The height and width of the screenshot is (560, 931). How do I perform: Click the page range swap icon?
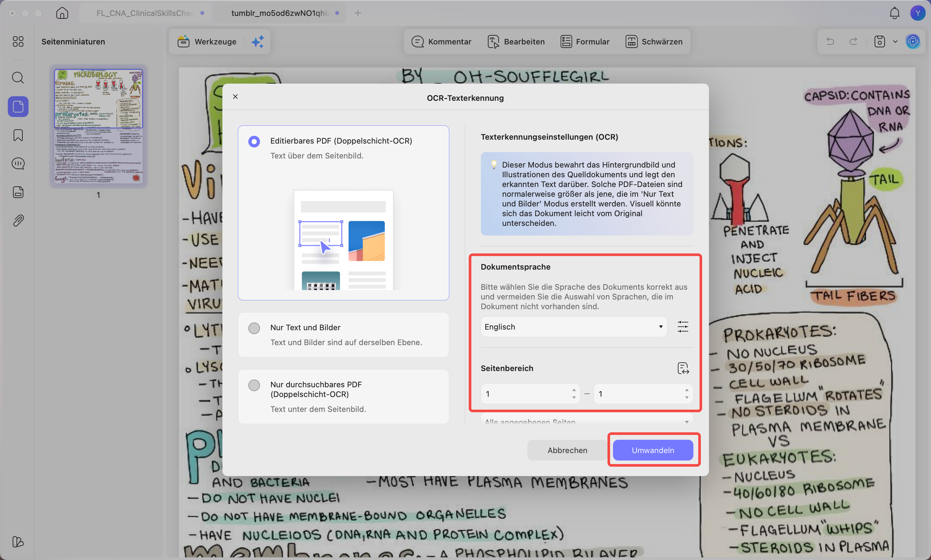click(x=683, y=368)
